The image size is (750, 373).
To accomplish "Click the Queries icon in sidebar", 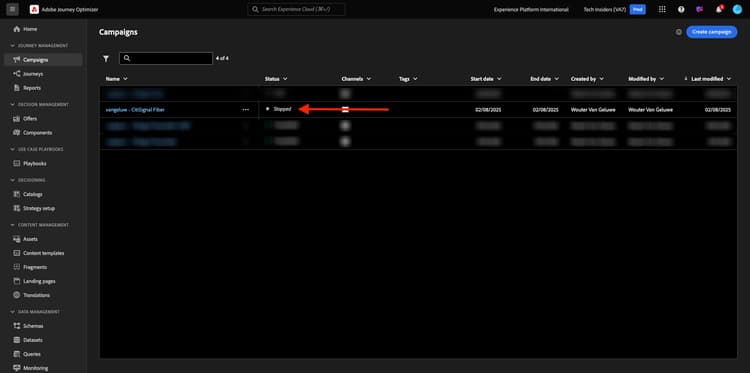I will 17,354.
